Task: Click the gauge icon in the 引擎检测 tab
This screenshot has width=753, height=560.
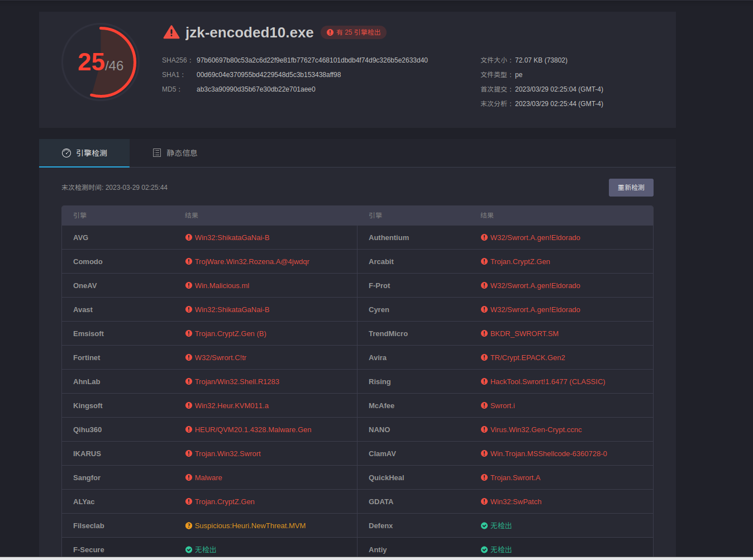Action: (66, 153)
